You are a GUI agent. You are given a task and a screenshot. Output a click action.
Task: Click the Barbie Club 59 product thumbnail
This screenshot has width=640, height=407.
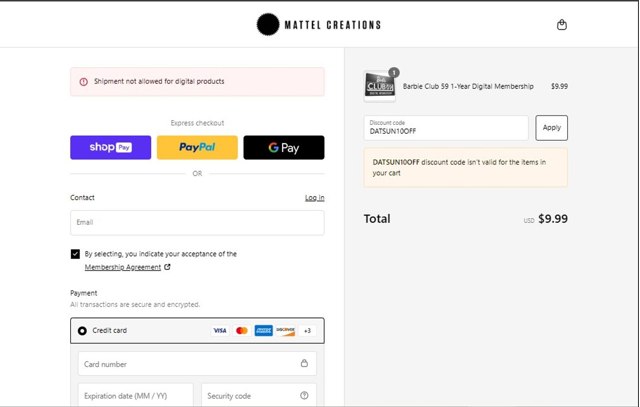point(380,86)
